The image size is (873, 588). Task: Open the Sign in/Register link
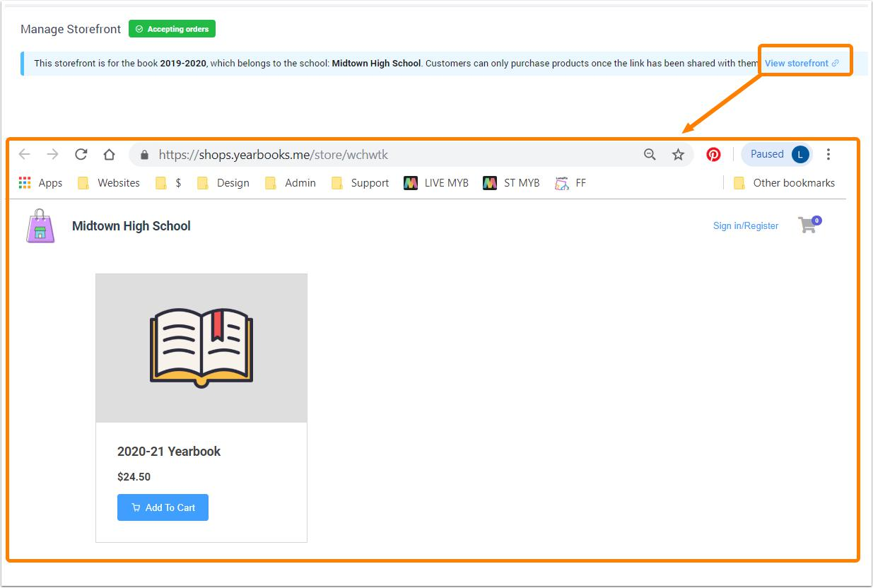click(x=746, y=226)
